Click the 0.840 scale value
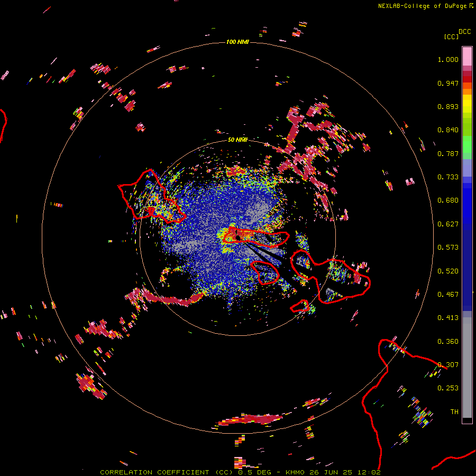 pyautogui.click(x=448, y=130)
